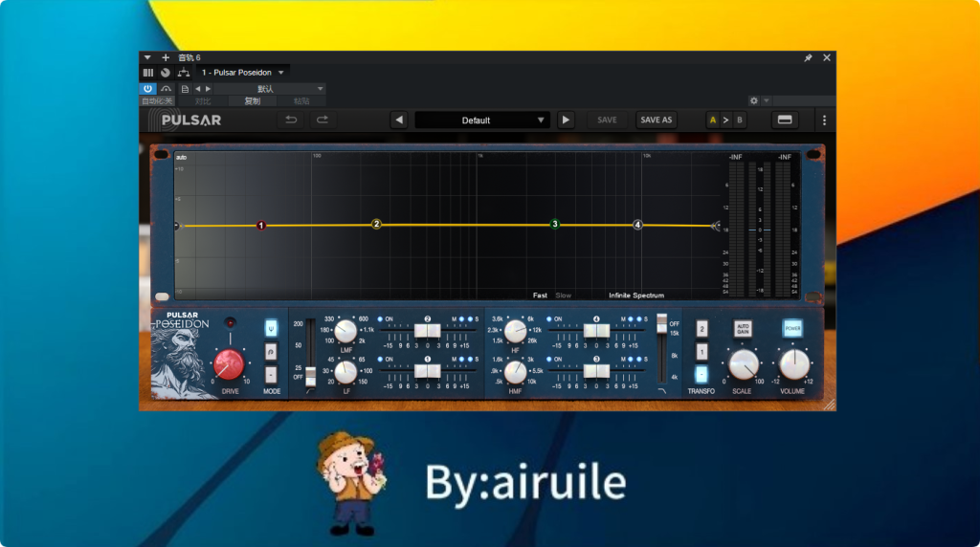This screenshot has width=980, height=547.
Task: Click the Pulsar redo arrow
Action: point(322,120)
